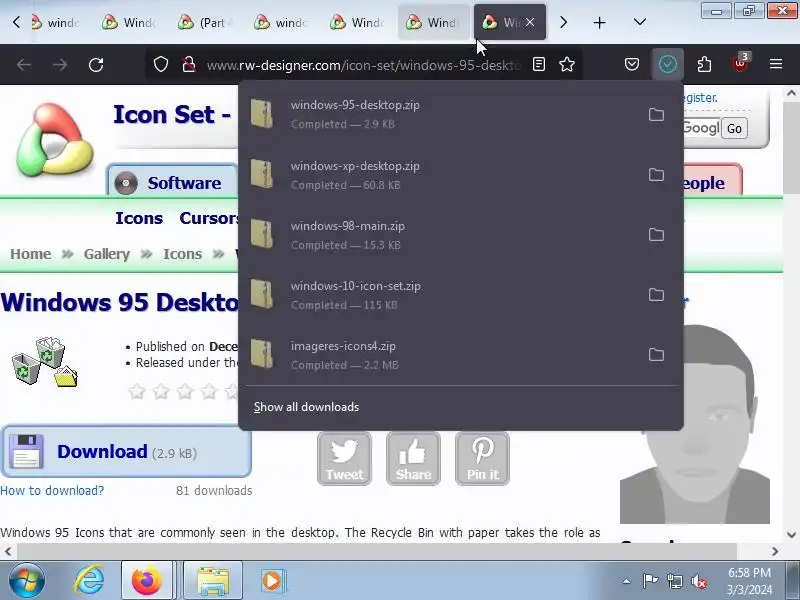Click the author portrait image
Image resolution: width=800 pixels, height=600 pixels.
(x=694, y=423)
